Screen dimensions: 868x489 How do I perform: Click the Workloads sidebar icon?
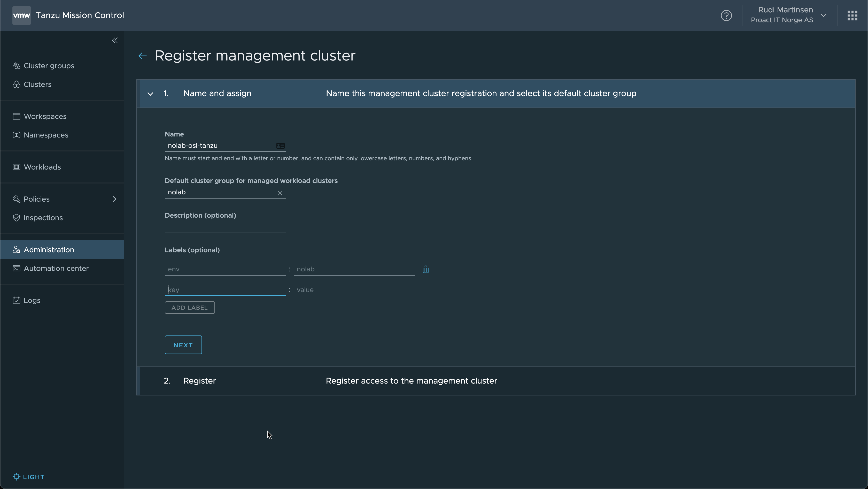coord(16,167)
